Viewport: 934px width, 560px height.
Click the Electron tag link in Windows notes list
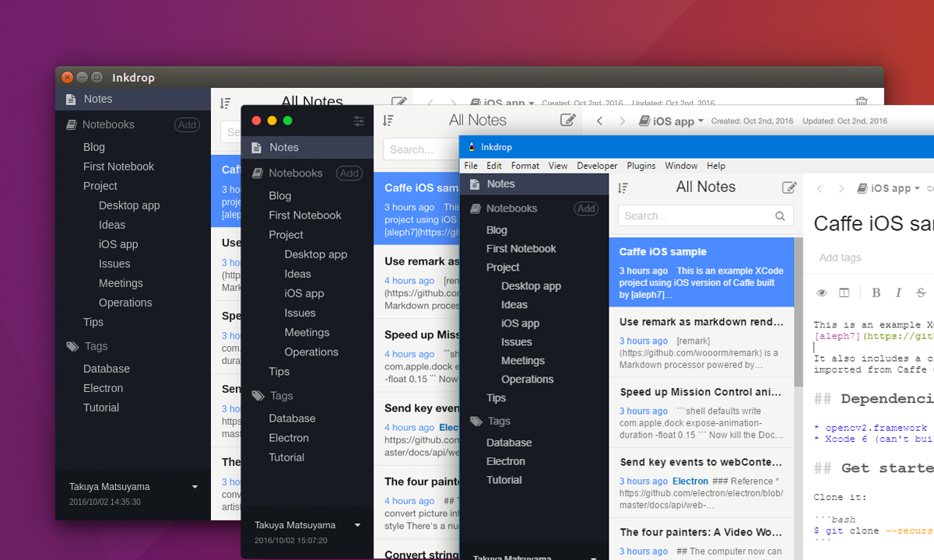coord(690,481)
